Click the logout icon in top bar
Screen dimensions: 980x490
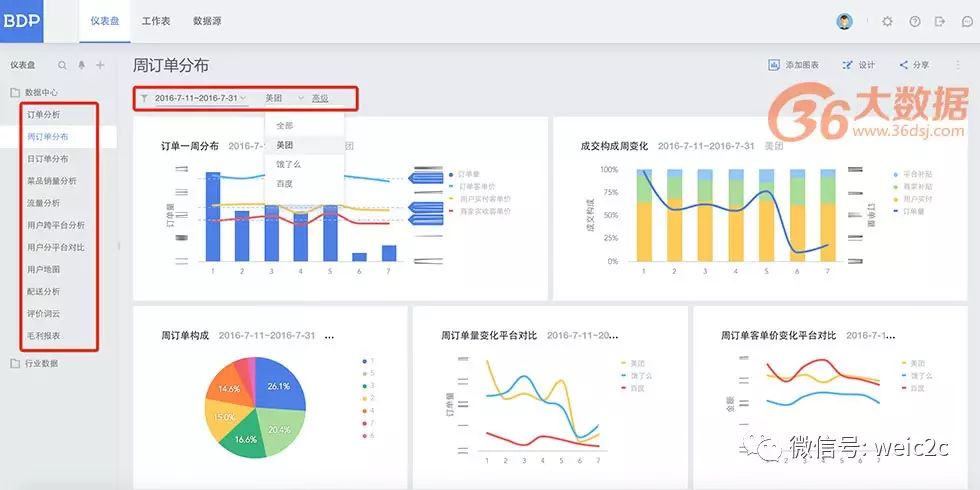(939, 21)
